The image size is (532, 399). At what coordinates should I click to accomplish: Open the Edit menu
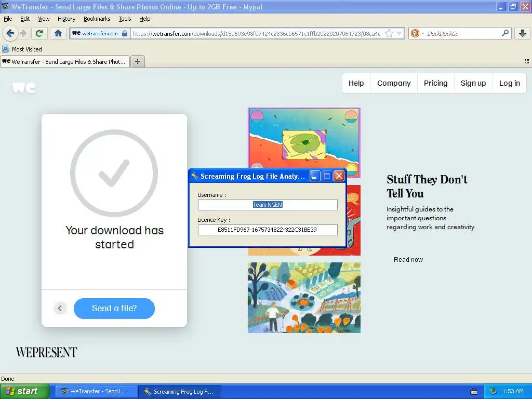[25, 19]
